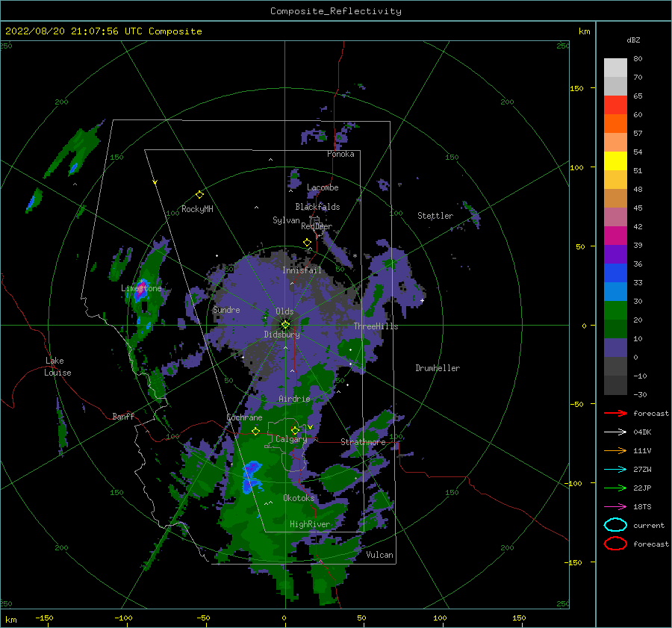Click the HighRiver label
The image size is (672, 628).
[x=310, y=524]
